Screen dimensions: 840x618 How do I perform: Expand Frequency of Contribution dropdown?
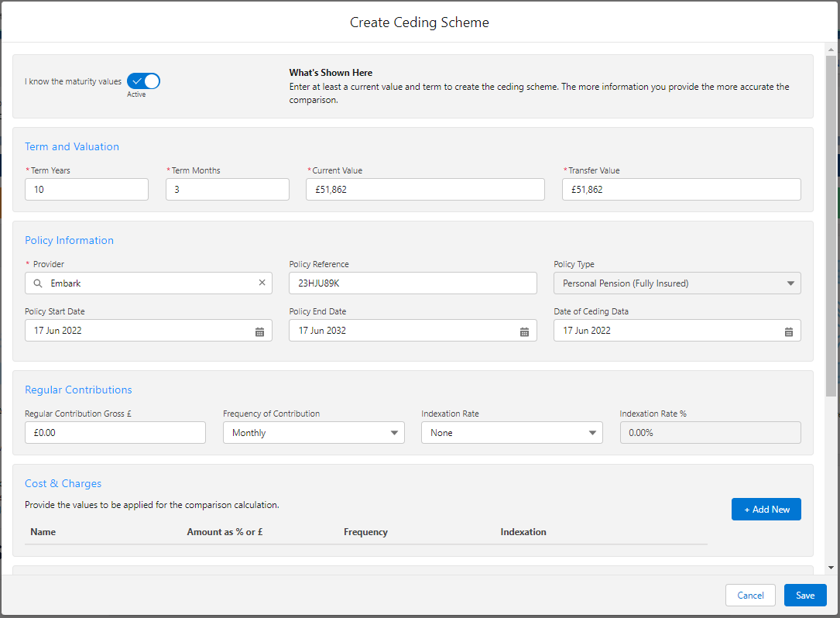point(313,433)
